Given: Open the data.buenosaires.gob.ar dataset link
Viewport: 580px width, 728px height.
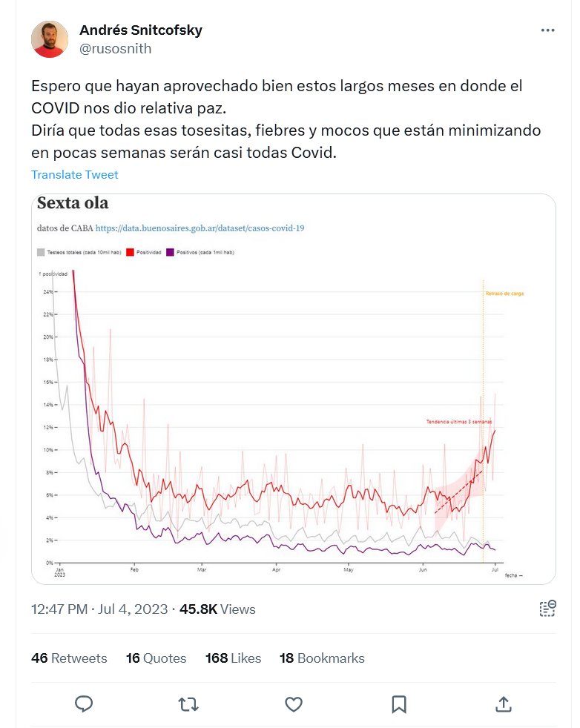Looking at the screenshot, I should point(200,228).
